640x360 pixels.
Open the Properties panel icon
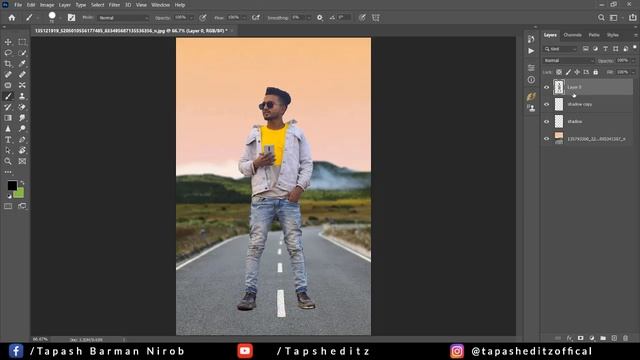coord(531,68)
